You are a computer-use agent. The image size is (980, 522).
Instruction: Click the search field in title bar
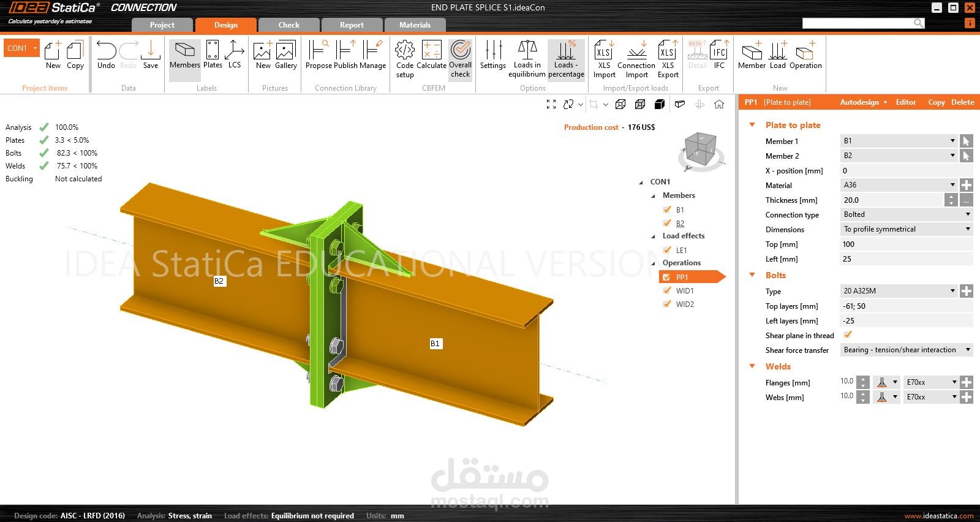coord(863,23)
